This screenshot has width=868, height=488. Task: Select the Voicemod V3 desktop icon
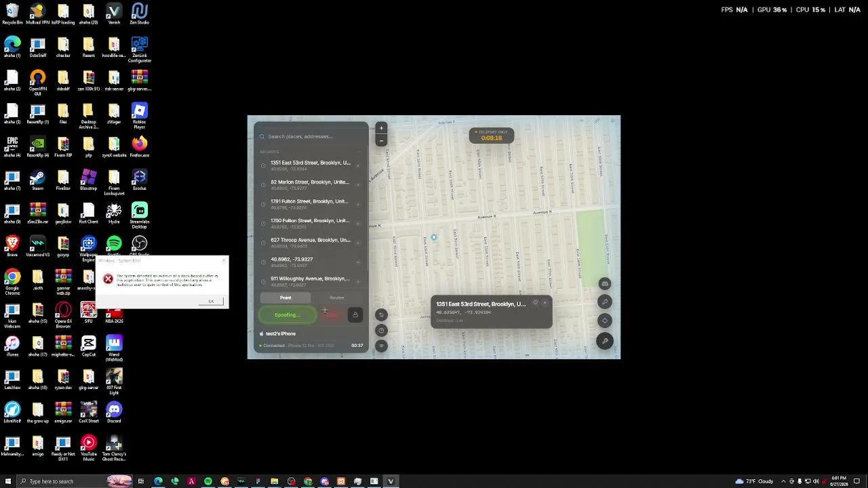(37, 246)
